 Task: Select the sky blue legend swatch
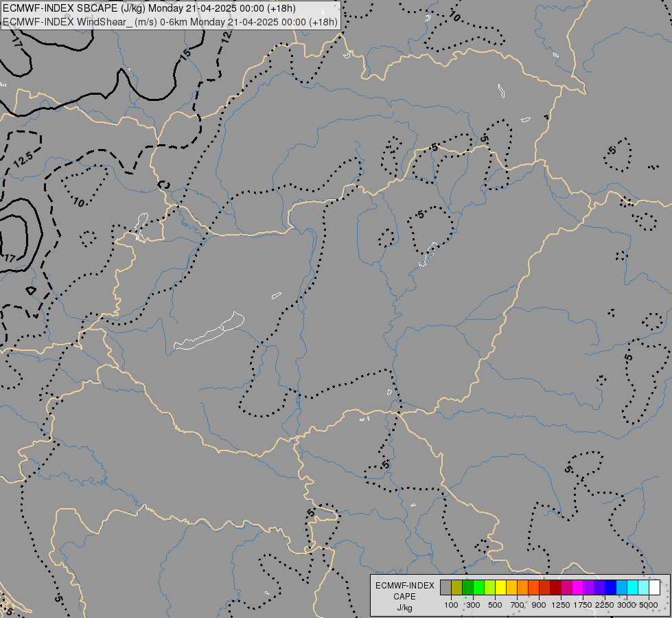621,587
